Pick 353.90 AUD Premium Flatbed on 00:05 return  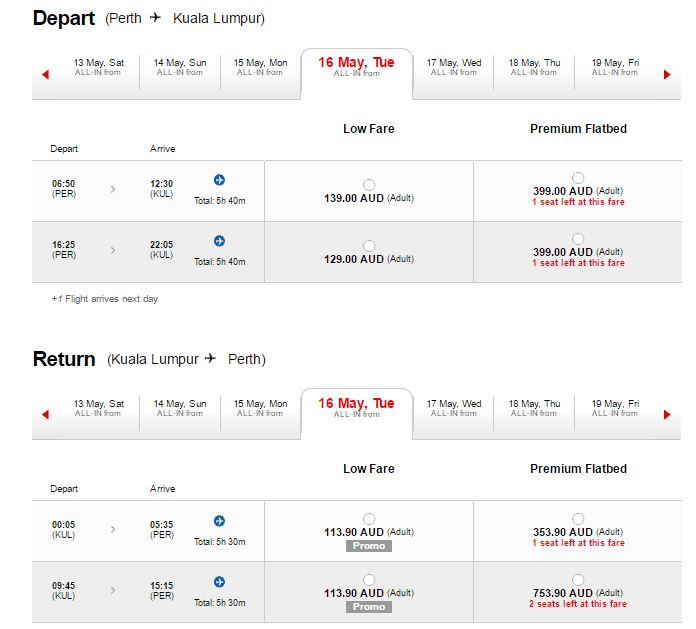(x=578, y=518)
